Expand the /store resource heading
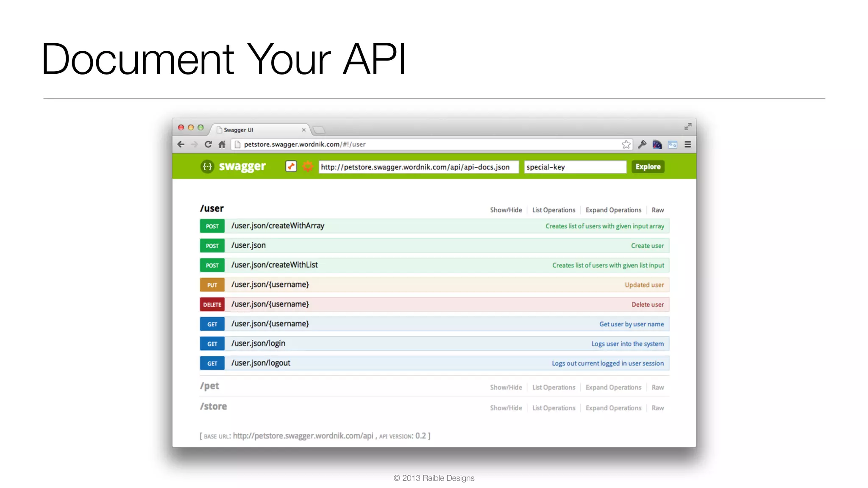Viewport: 868px width, 488px height. pos(213,406)
